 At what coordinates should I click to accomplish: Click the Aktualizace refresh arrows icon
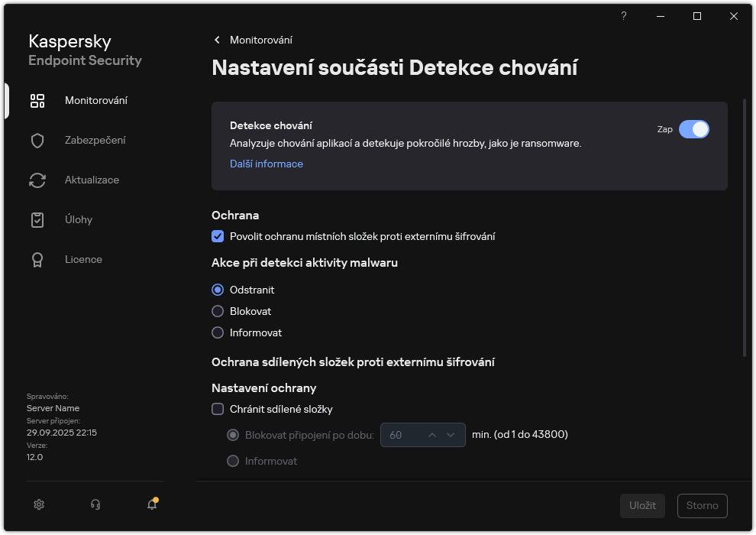click(37, 180)
